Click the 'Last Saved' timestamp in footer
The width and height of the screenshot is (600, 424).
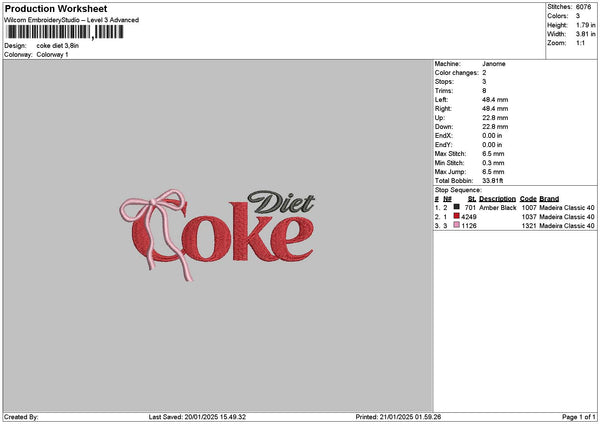coord(197,417)
